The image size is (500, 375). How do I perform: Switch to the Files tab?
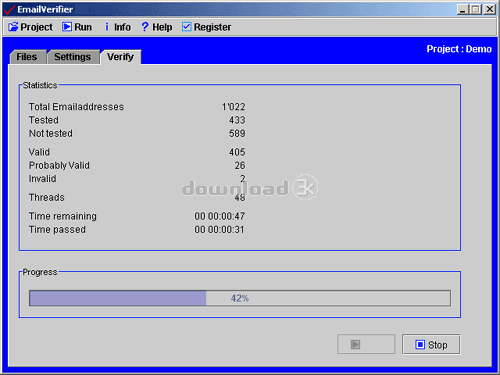(x=27, y=57)
